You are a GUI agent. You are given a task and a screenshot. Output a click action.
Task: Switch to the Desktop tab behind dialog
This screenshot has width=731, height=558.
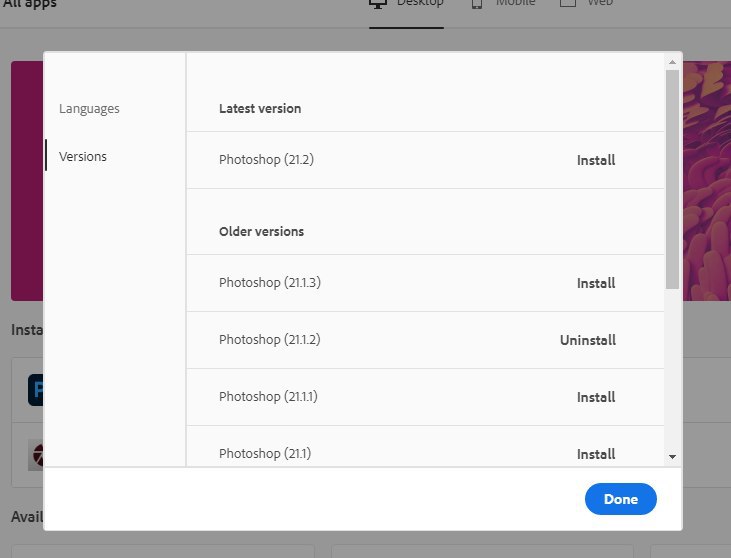tap(406, 5)
